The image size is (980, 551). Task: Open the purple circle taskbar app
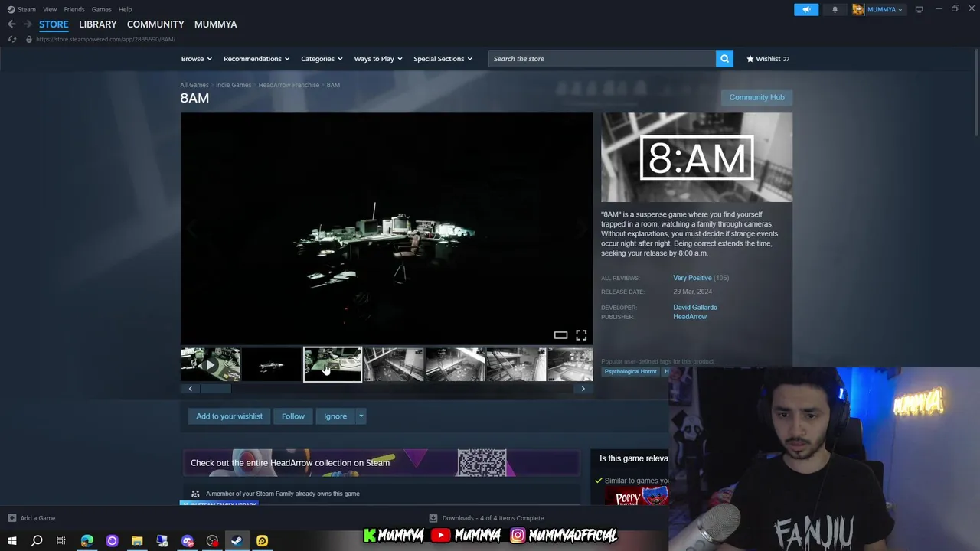[x=112, y=541]
